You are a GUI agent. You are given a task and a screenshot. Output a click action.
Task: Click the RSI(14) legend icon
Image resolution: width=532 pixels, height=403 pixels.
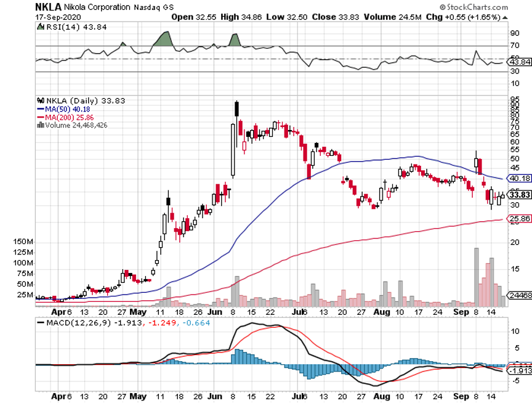click(41, 27)
